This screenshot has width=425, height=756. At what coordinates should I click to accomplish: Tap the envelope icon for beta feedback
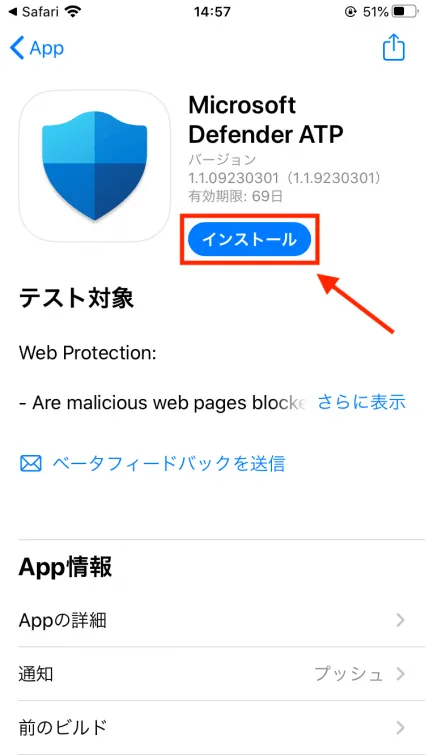[x=30, y=463]
